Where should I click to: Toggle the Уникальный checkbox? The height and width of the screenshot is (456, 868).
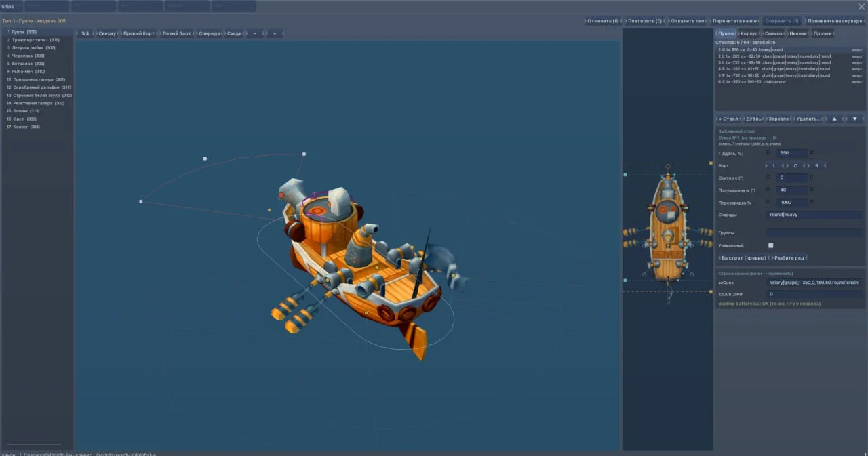[770, 245]
